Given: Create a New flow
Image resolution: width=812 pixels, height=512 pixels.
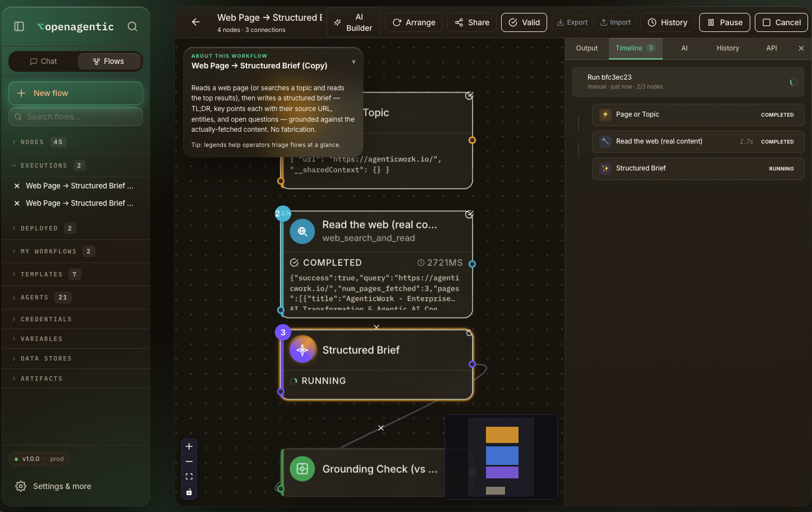Looking at the screenshot, I should click(76, 93).
